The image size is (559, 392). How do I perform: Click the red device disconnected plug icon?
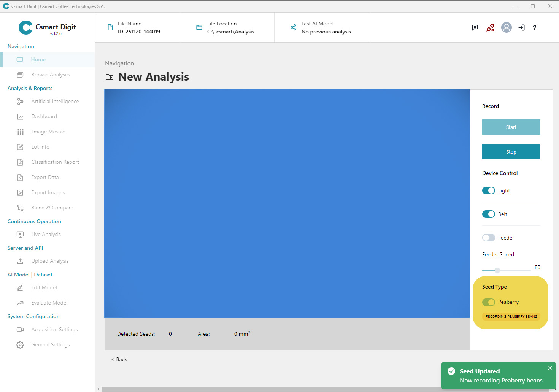[491, 27]
